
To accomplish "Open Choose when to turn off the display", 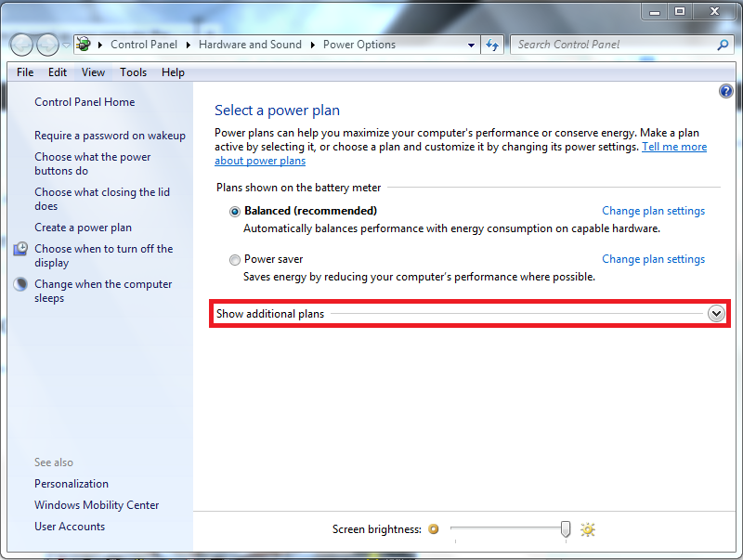I will pos(104,255).
